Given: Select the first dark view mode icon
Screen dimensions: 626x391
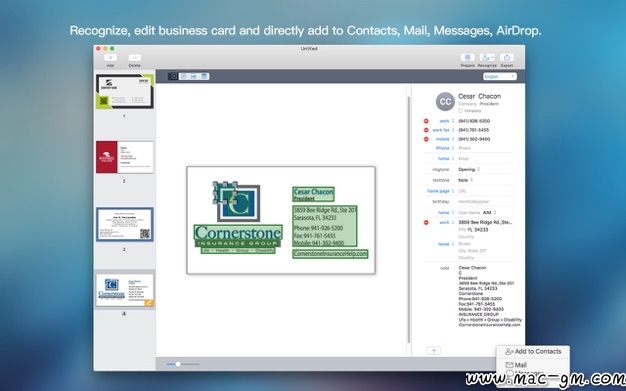Looking at the screenshot, I should (x=173, y=76).
